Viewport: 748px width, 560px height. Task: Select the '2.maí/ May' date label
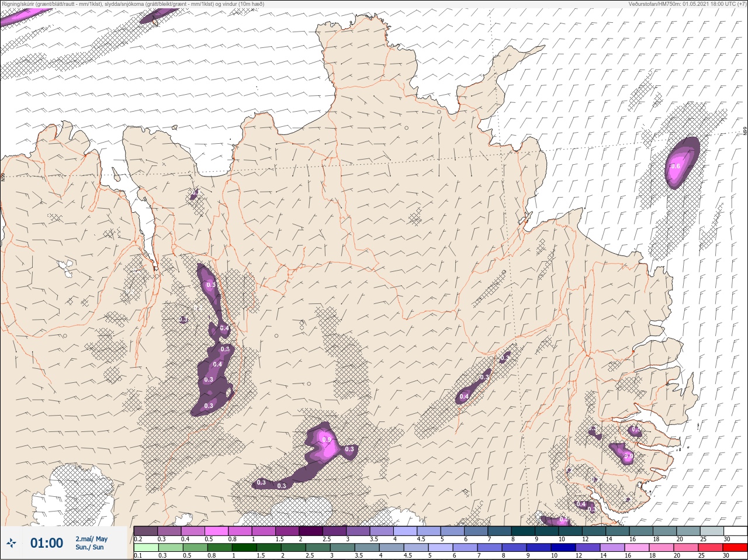tap(91, 539)
